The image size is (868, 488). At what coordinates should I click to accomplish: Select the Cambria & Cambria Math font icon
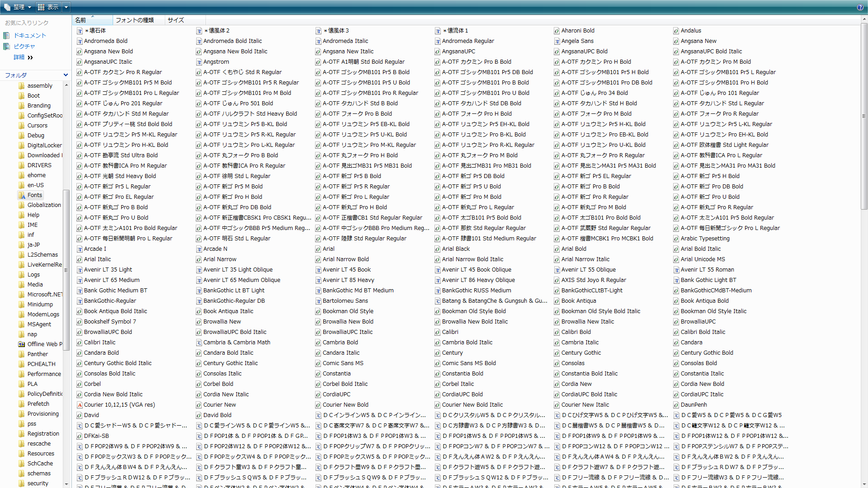coord(199,343)
